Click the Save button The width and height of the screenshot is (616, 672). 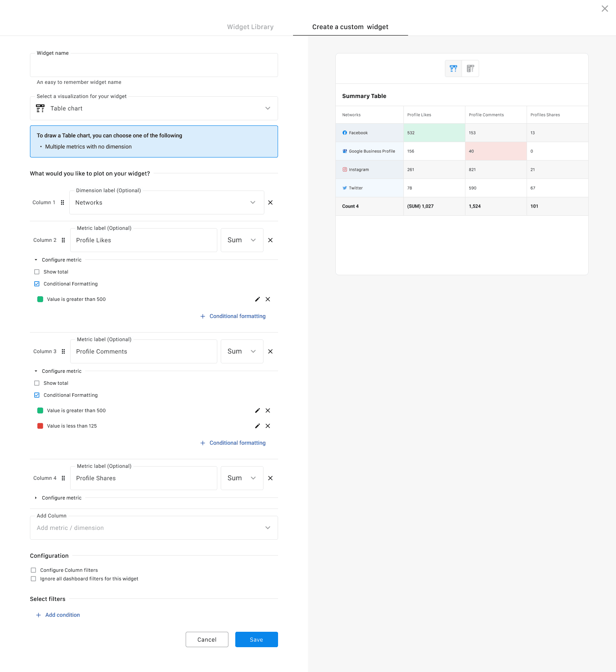click(x=256, y=639)
